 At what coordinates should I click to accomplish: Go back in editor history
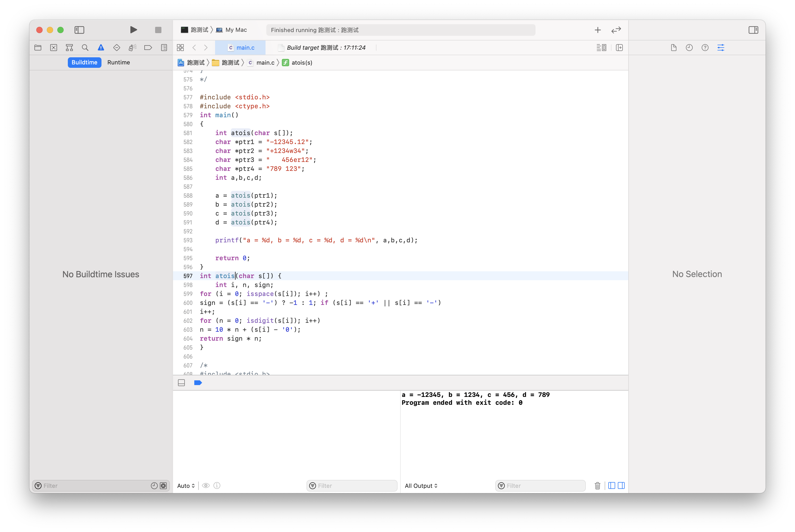[x=194, y=48]
